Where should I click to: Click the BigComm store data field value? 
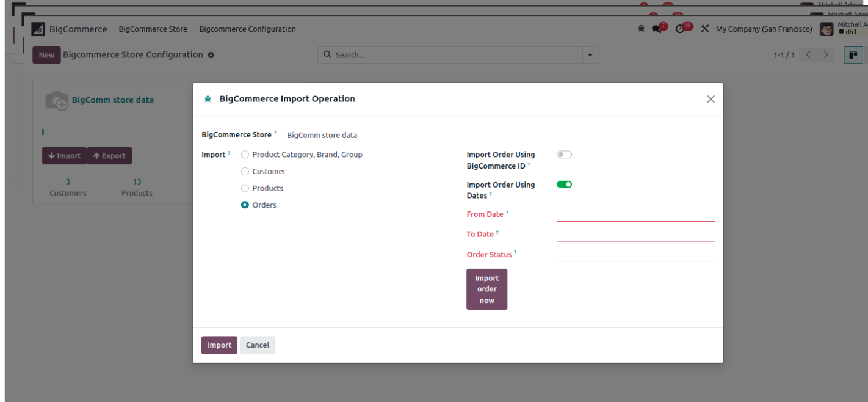tap(322, 136)
